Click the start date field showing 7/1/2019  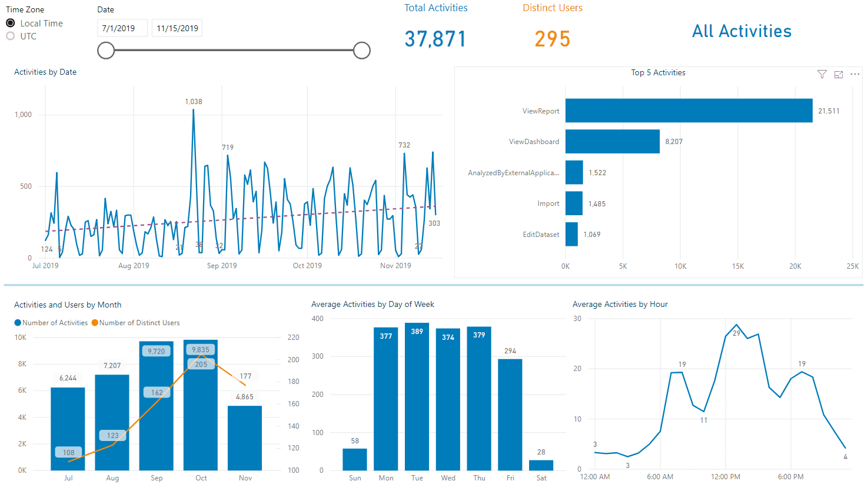122,28
